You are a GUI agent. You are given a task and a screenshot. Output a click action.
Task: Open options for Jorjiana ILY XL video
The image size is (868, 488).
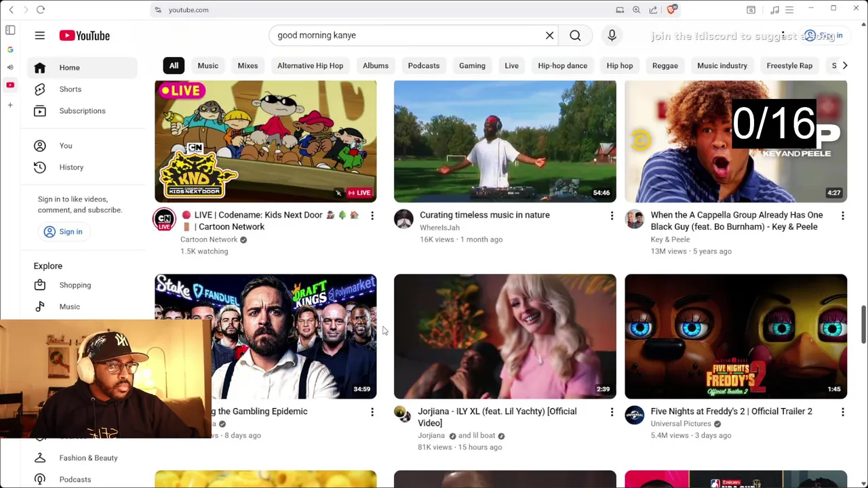(x=612, y=412)
